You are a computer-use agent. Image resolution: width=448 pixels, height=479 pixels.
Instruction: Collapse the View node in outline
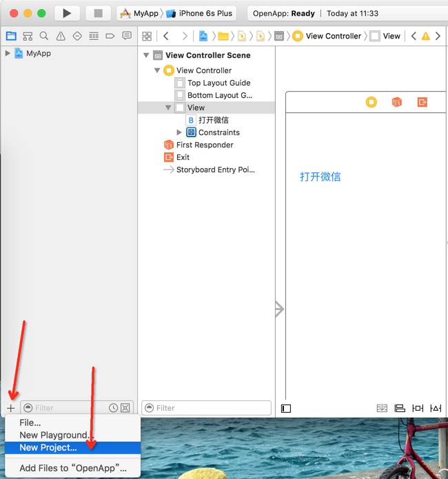coord(168,108)
